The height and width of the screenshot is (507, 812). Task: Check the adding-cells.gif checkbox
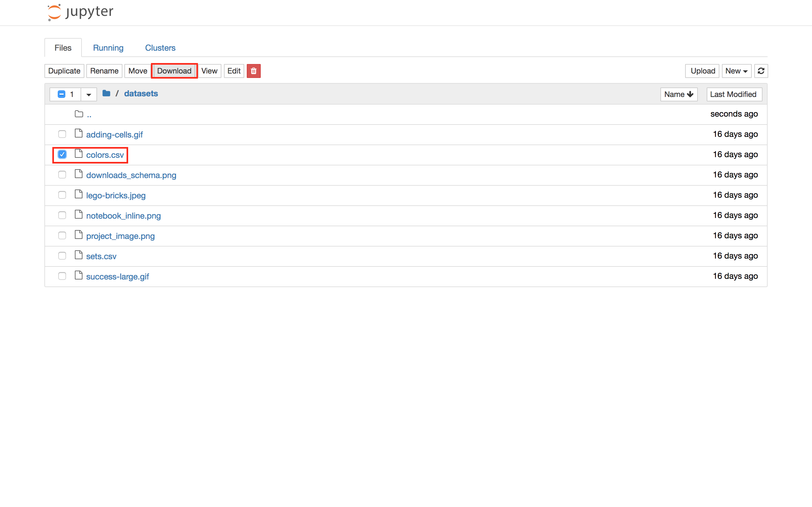coord(62,134)
